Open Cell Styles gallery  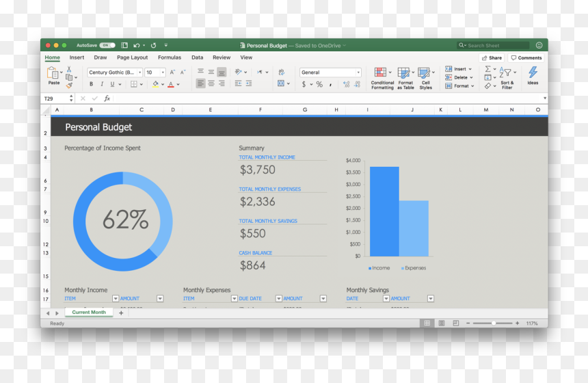[x=426, y=78]
